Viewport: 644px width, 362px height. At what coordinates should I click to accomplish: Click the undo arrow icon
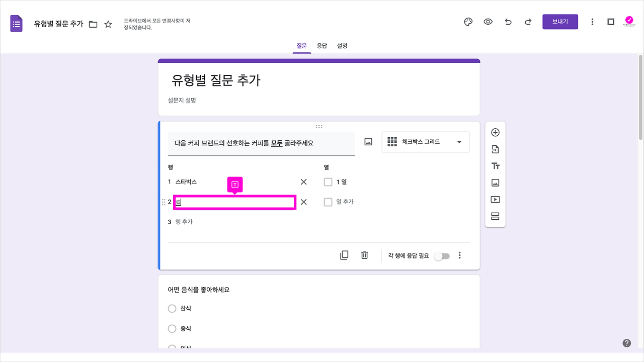click(508, 22)
